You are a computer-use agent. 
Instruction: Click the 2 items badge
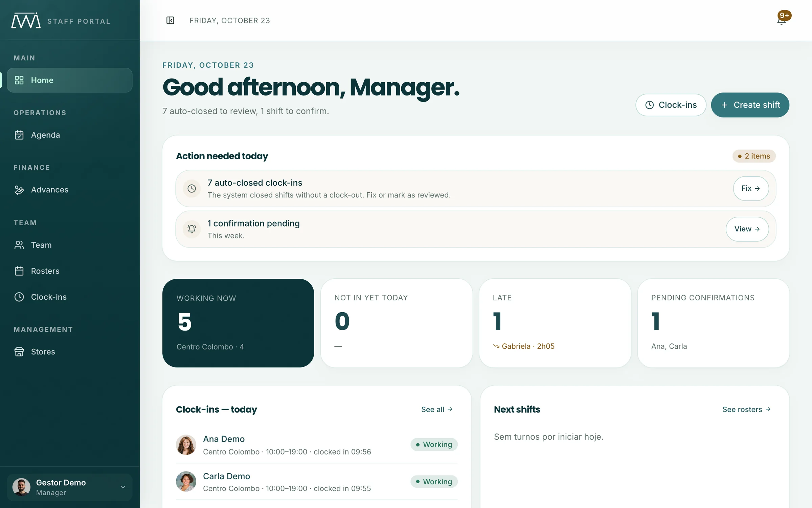coord(754,156)
